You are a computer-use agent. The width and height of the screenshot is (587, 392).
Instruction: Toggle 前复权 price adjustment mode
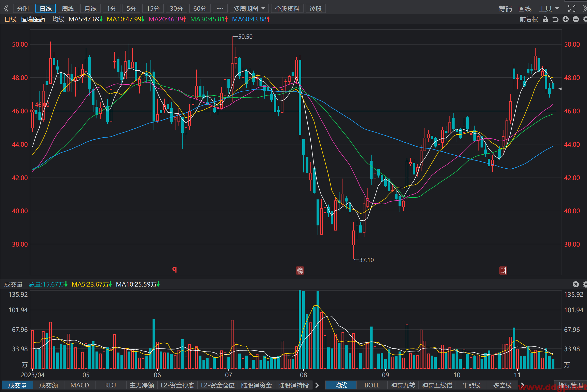529,19
